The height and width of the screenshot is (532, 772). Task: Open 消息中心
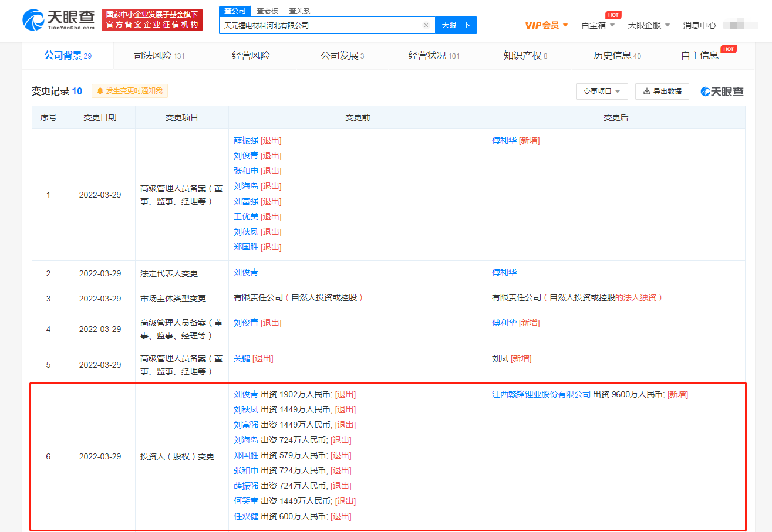pyautogui.click(x=699, y=25)
